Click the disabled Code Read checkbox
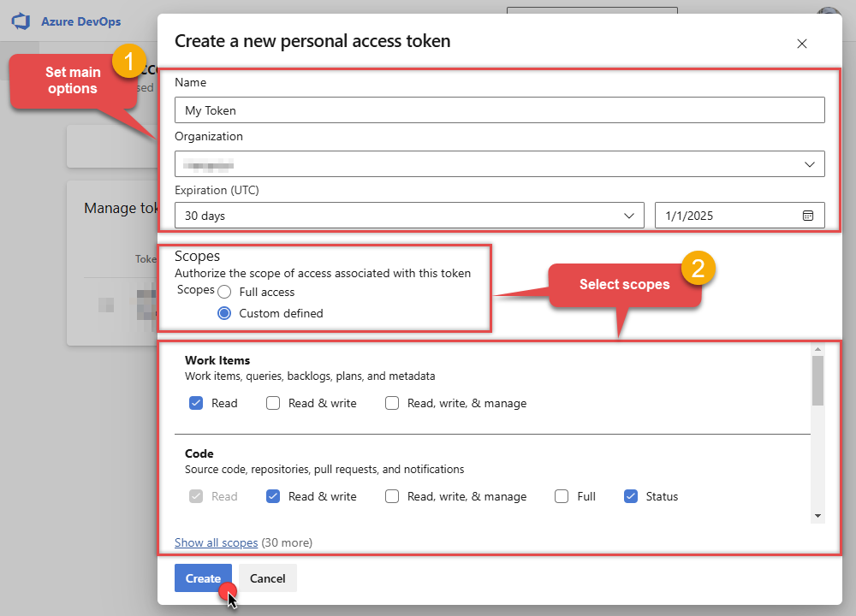Screen dimensions: 856x616 pos(196,496)
